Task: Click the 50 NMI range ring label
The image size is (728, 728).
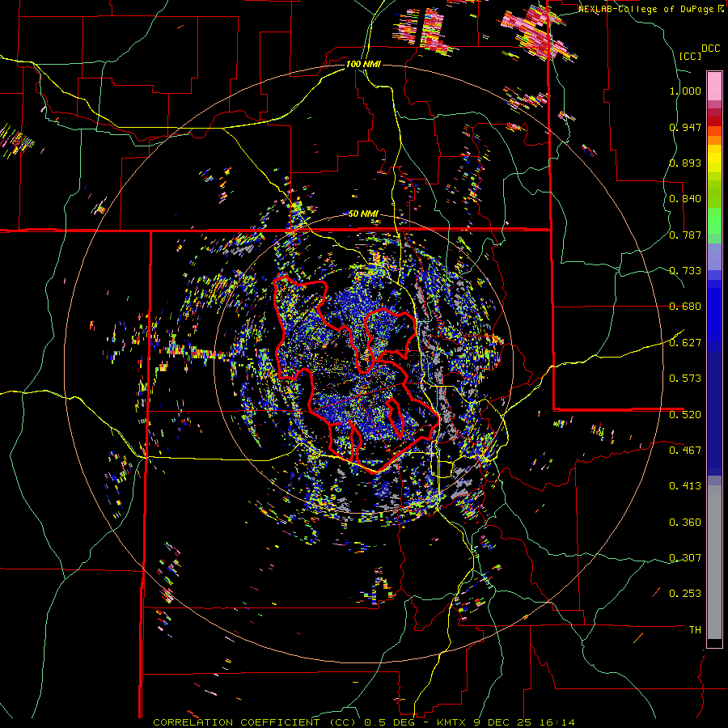Action: click(363, 214)
